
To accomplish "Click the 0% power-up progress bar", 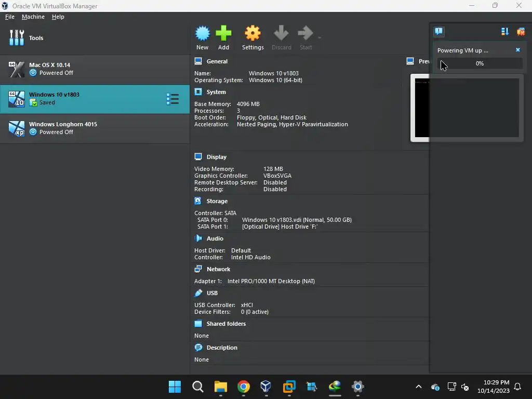I will coord(480,63).
